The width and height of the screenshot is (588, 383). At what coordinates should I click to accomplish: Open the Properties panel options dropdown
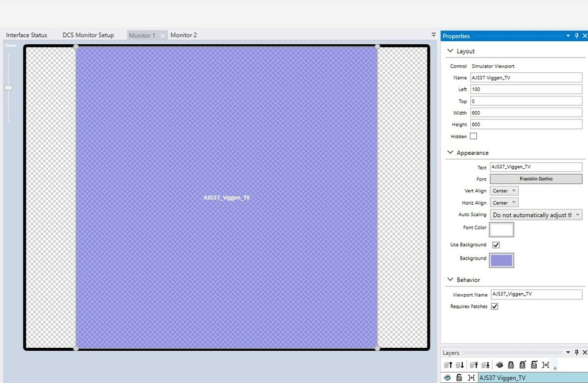pos(568,36)
